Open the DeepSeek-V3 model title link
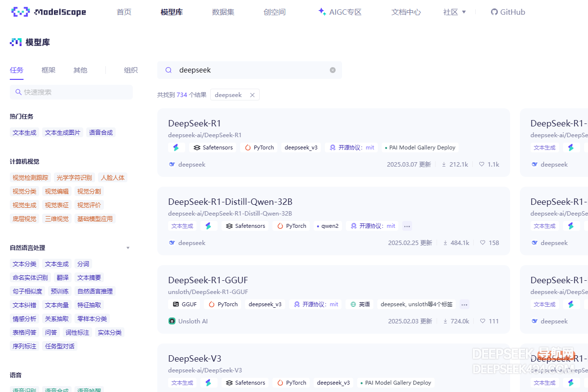This screenshot has width=588, height=392. tap(195, 359)
